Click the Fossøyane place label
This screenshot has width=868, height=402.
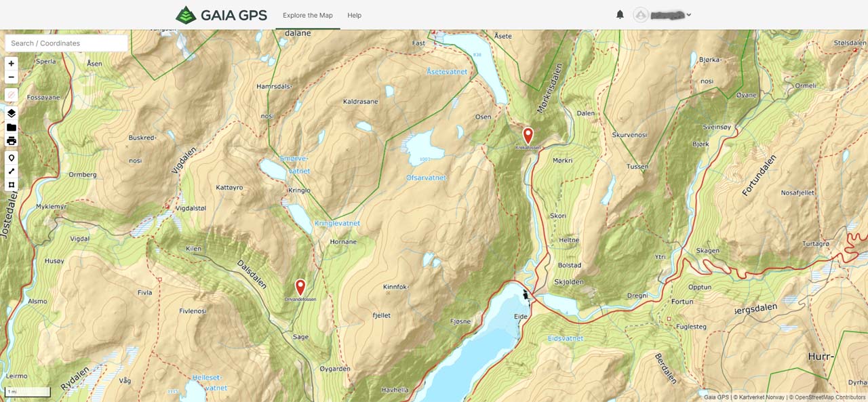[x=43, y=98]
